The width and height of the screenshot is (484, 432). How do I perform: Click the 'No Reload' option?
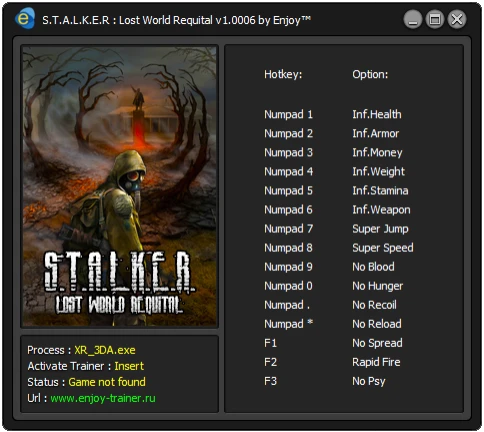click(377, 324)
